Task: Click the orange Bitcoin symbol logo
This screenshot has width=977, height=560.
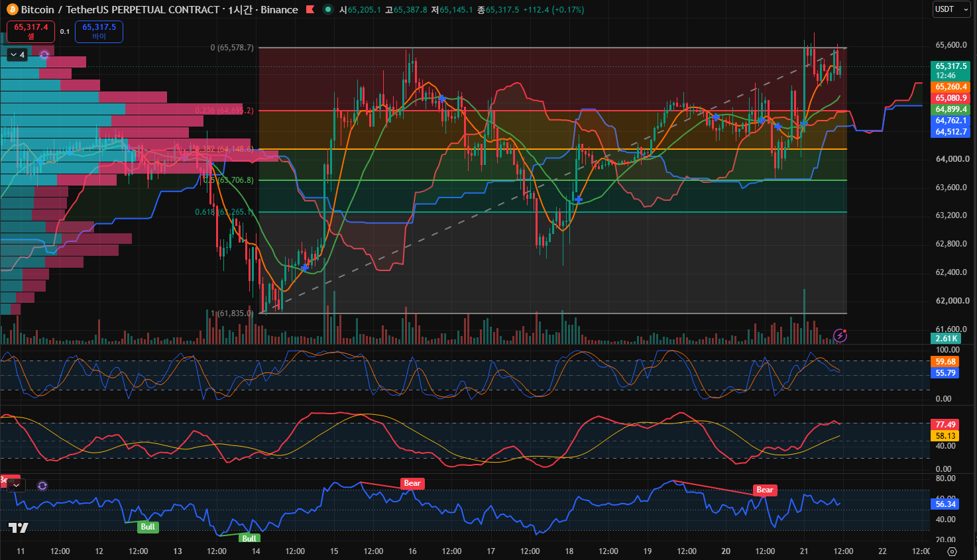Action: coord(12,10)
